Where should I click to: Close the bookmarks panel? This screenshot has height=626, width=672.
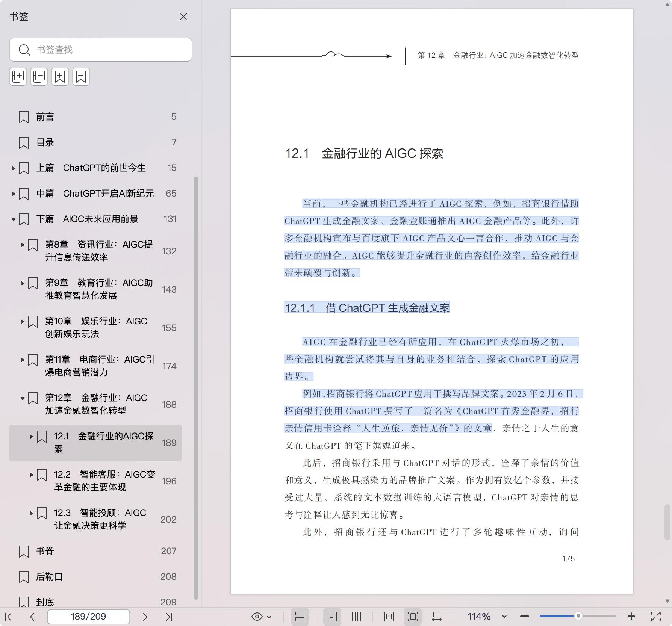pos(183,17)
